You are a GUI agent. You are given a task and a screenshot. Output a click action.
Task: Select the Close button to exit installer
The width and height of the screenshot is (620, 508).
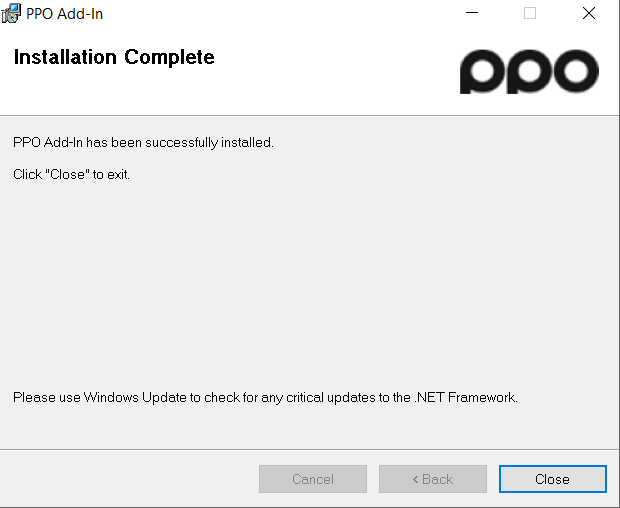552,479
